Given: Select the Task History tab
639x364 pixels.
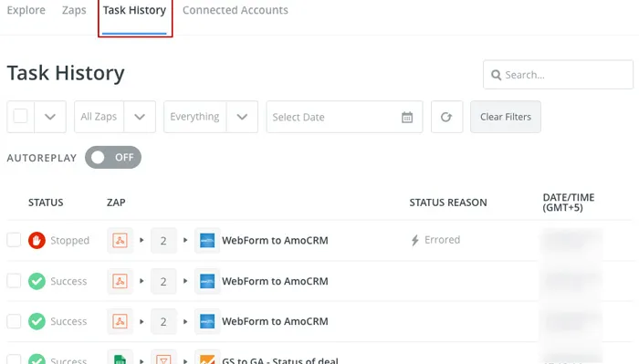Looking at the screenshot, I should tap(134, 10).
